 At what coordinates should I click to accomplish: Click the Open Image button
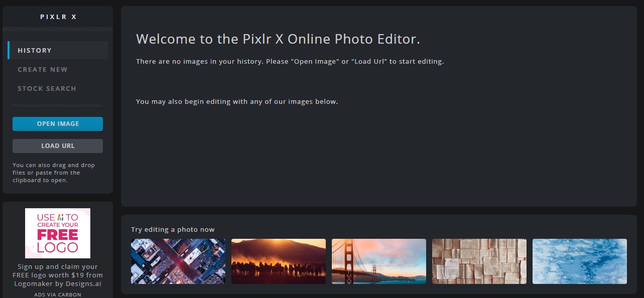point(58,124)
